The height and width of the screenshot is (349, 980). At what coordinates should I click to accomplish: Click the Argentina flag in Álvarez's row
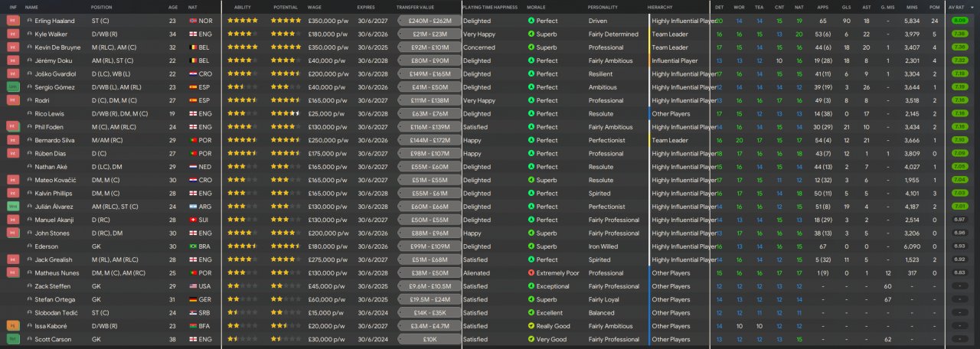pyautogui.click(x=192, y=207)
